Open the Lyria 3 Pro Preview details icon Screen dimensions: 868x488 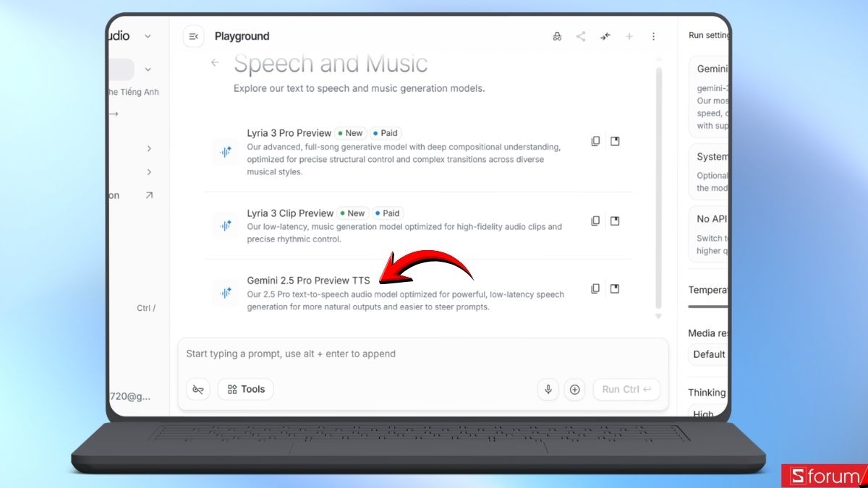pos(615,141)
